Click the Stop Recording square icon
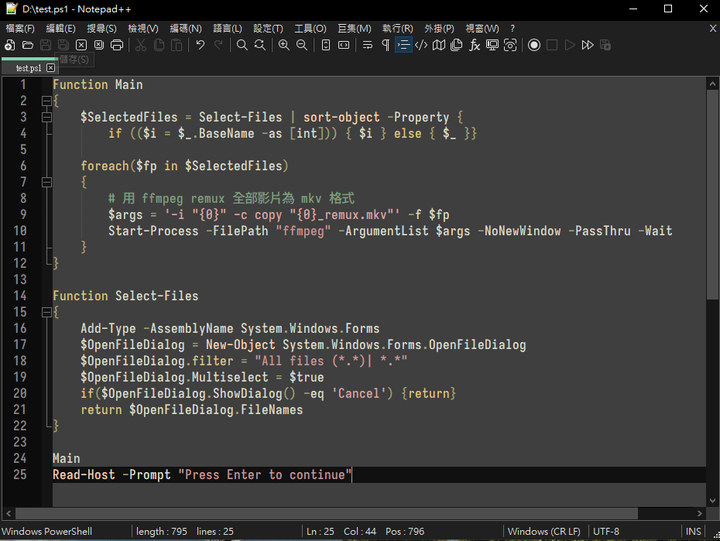720x541 pixels. tap(552, 45)
